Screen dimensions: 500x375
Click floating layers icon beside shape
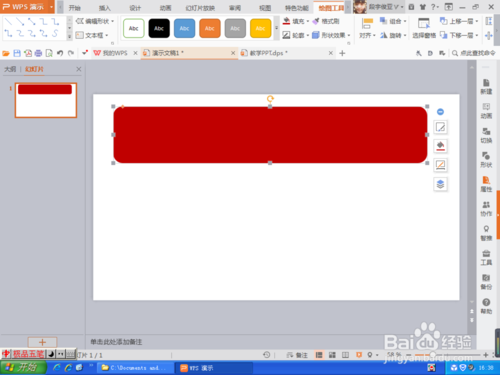[x=440, y=184]
